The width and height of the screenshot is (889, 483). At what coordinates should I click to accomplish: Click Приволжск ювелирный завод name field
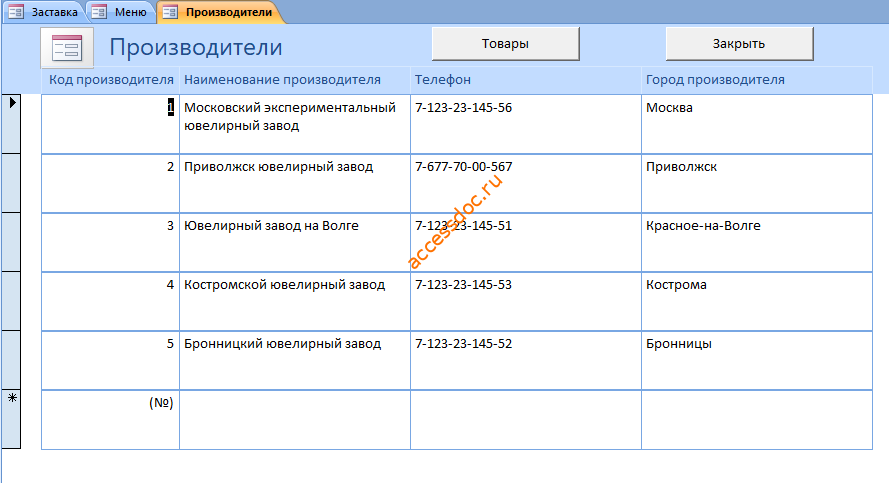pos(295,183)
